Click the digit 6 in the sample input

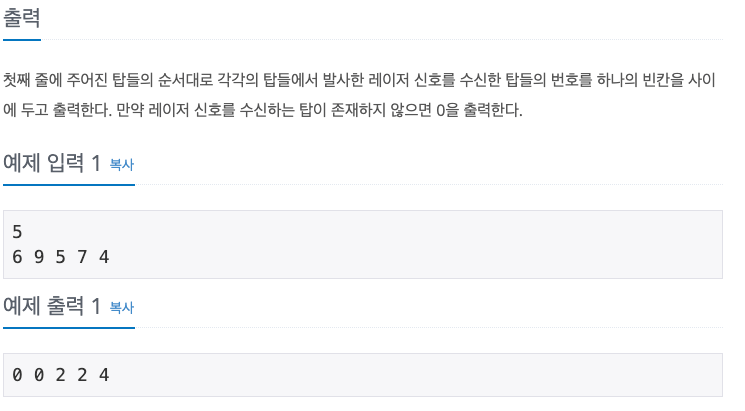[17, 257]
